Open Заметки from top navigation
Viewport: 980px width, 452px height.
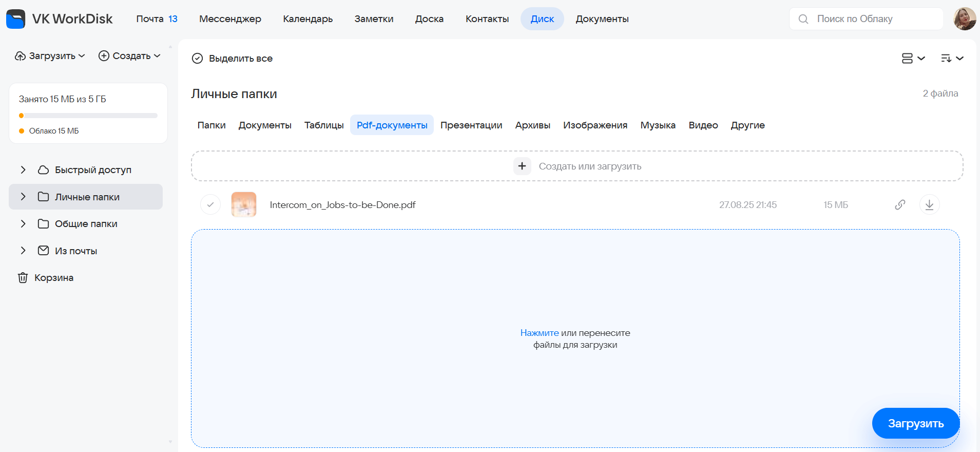coord(374,19)
